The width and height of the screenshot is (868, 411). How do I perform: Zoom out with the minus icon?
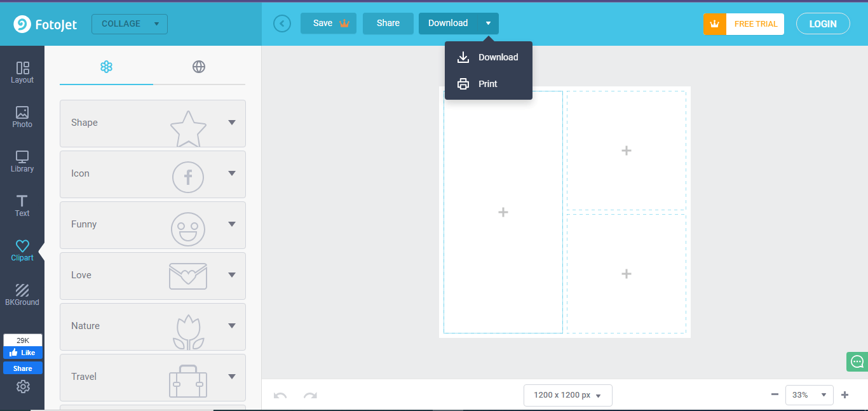tap(775, 394)
